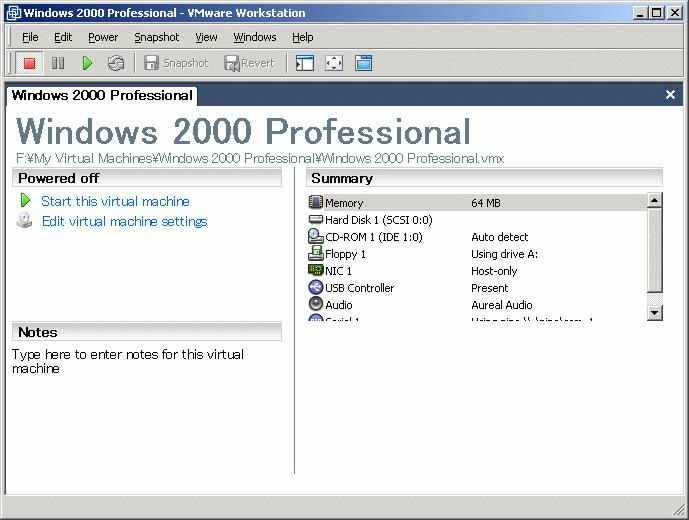Click the Summary list scroll up arrow
The height and width of the screenshot is (520, 689).
click(x=654, y=200)
